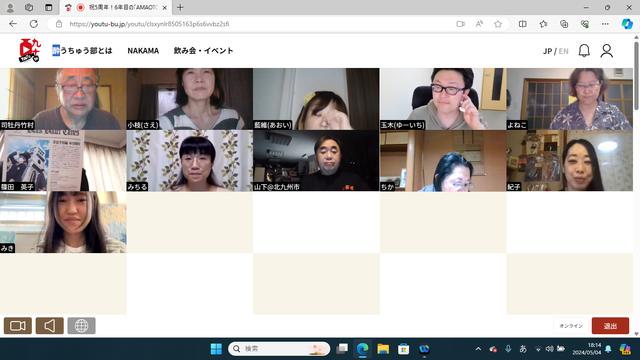Select video tile of 山下@北九州市

click(x=316, y=160)
